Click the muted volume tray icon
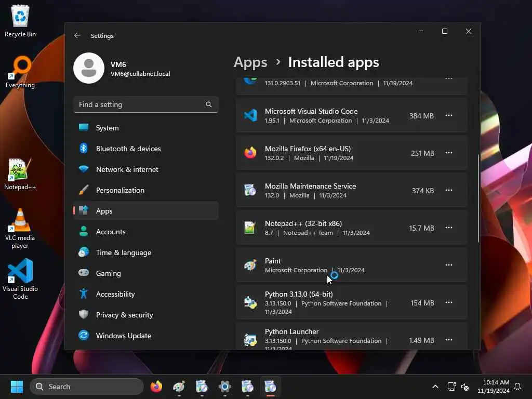The height and width of the screenshot is (399, 532). click(465, 387)
